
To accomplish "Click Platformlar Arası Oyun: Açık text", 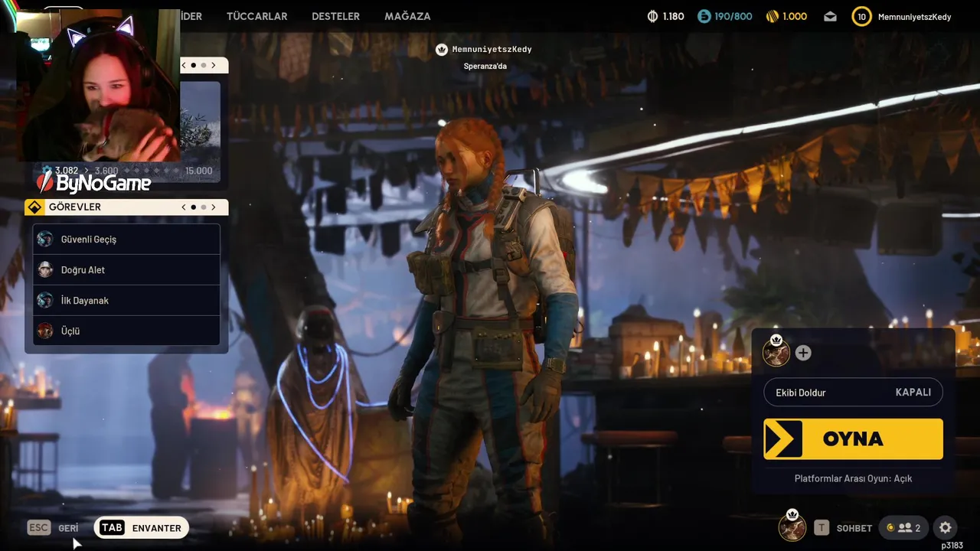I will pyautogui.click(x=853, y=478).
